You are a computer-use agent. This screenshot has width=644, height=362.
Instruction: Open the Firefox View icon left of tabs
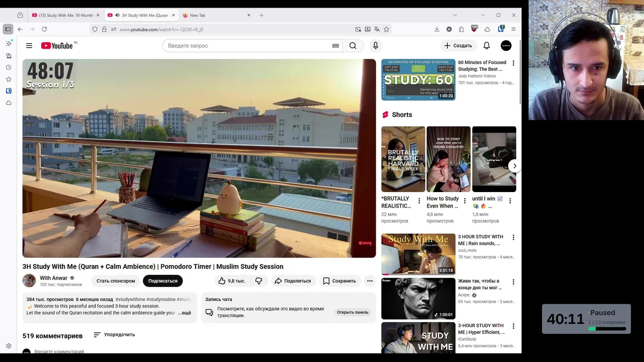[x=20, y=15]
